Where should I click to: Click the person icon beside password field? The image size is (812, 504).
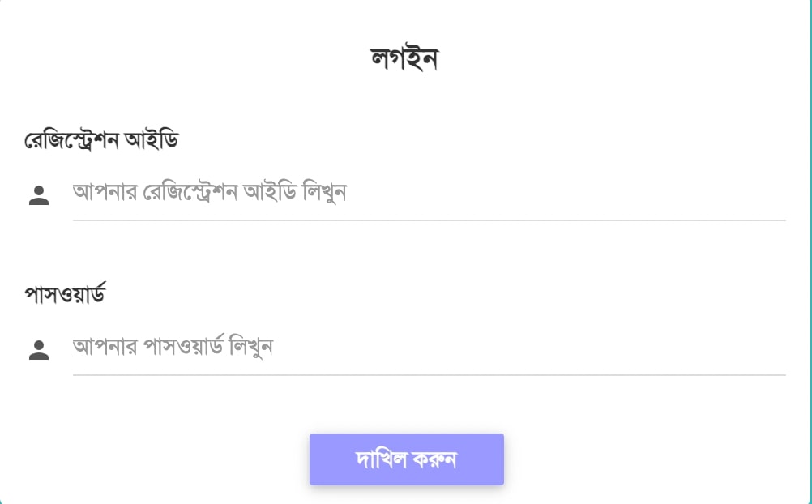point(39,350)
